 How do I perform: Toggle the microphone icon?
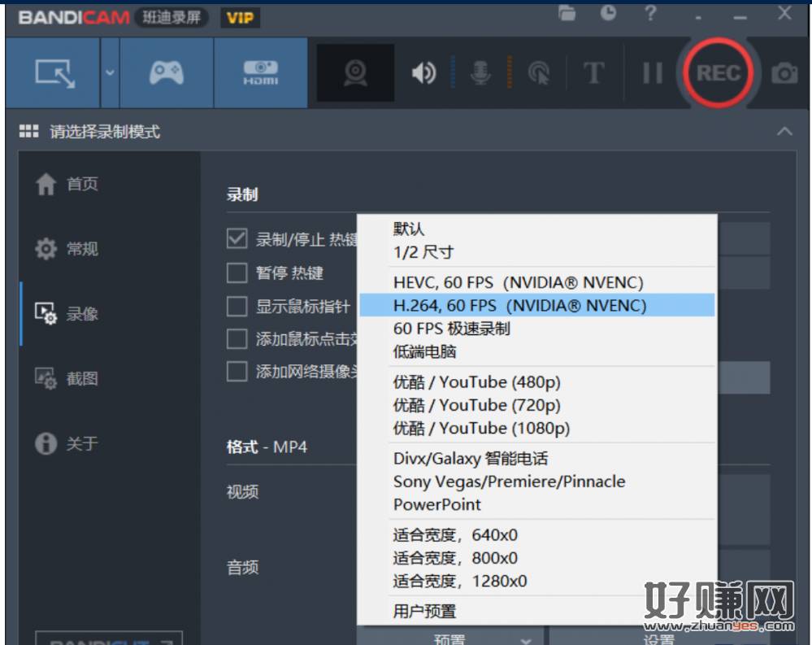coord(481,74)
